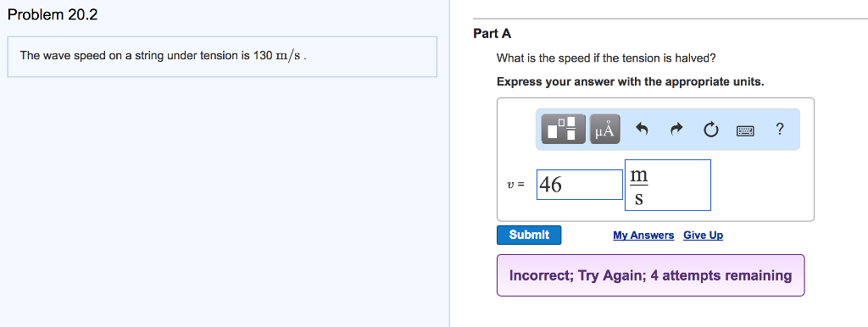
Task: Click the Problem 20.2 heading
Action: (53, 15)
